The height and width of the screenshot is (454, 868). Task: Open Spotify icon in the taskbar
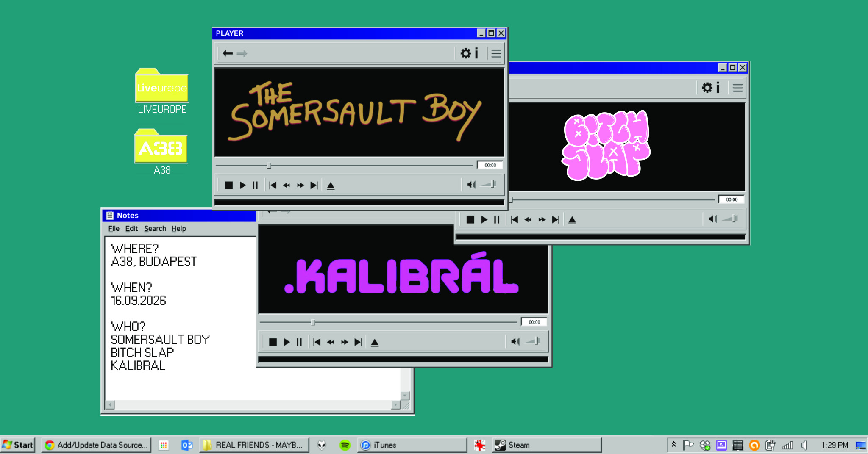[x=345, y=445]
